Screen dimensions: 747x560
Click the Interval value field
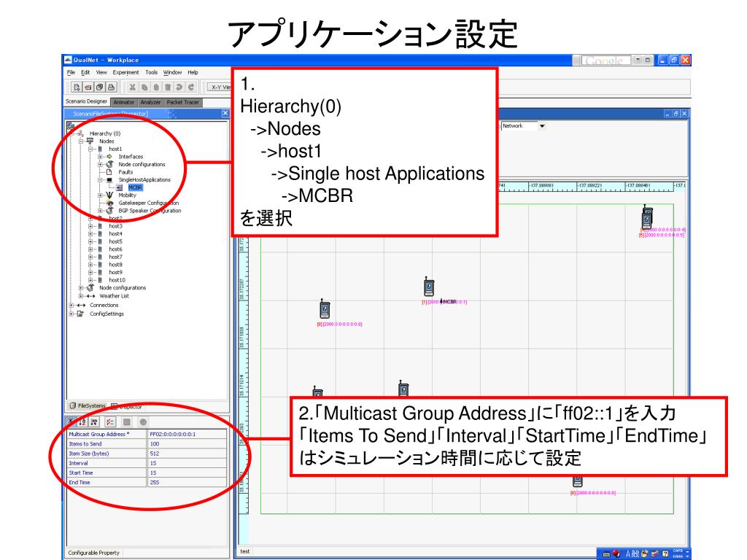coord(187,463)
